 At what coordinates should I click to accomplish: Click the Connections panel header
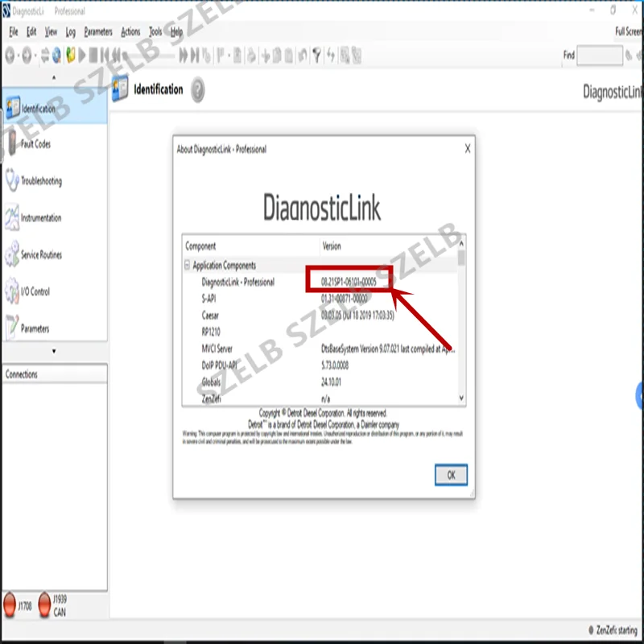click(x=55, y=374)
